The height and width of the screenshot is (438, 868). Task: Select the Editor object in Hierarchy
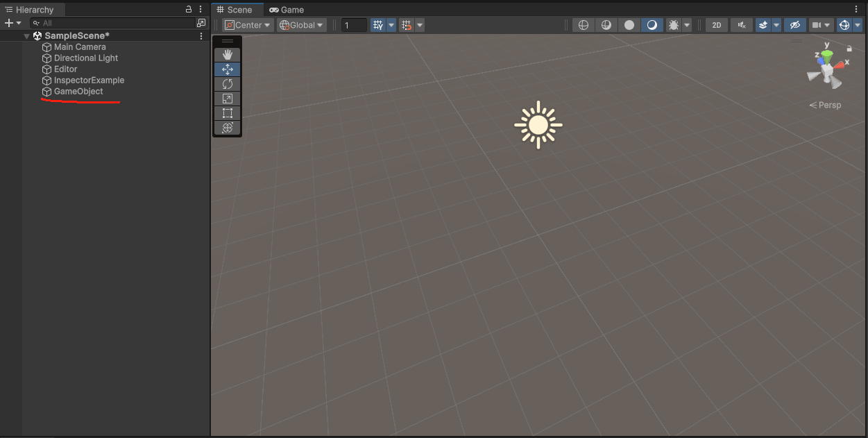[66, 69]
